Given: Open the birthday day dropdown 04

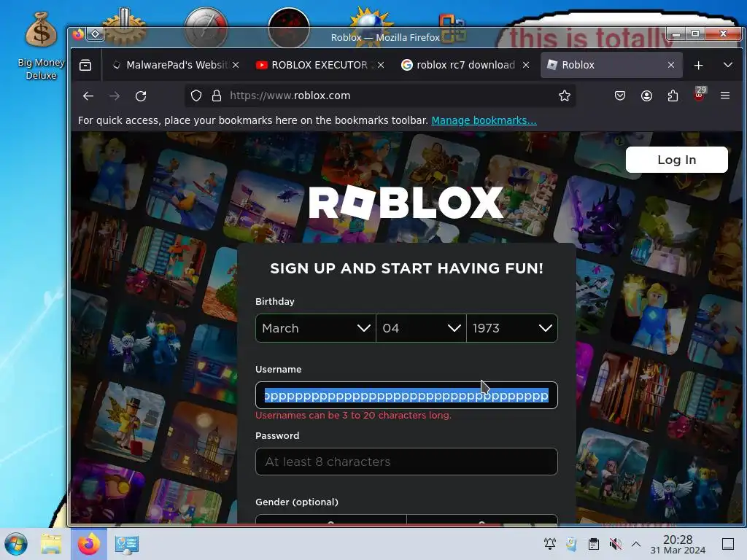Looking at the screenshot, I should 421,328.
